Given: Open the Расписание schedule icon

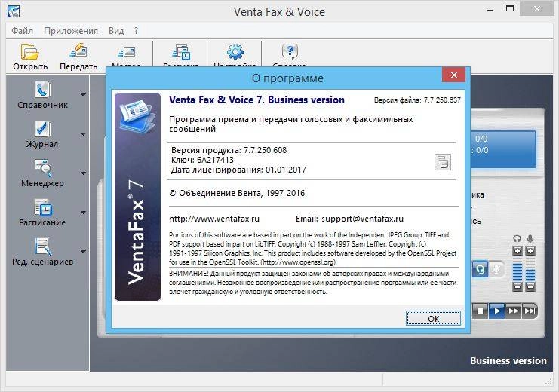Looking at the screenshot, I should [x=43, y=207].
